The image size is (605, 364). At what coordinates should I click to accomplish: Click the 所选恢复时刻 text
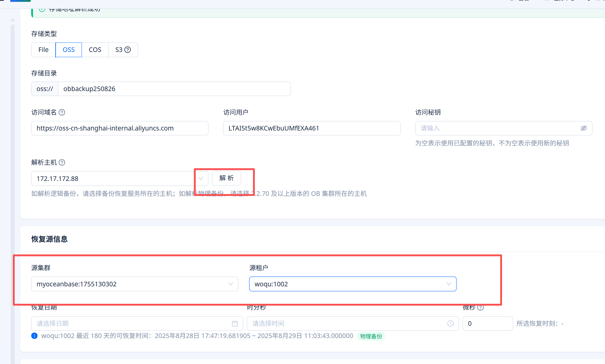(x=540, y=323)
